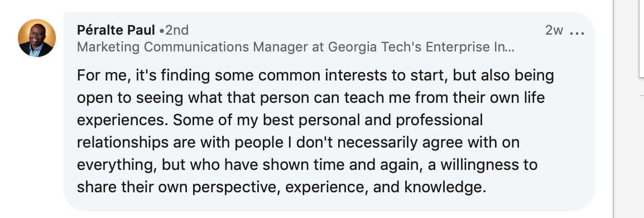This screenshot has width=644, height=218.
Task: Click the Marketing Communications Manager headline
Action: (295, 48)
